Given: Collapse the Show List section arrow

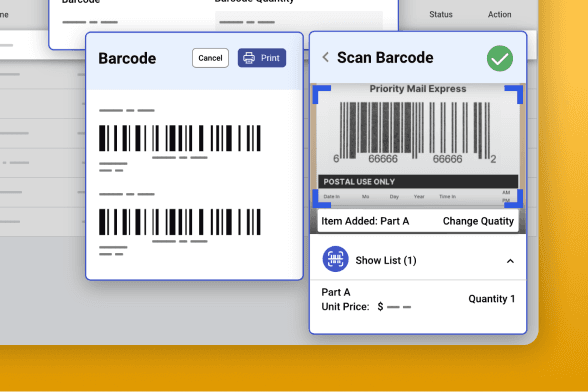Looking at the screenshot, I should tap(510, 261).
